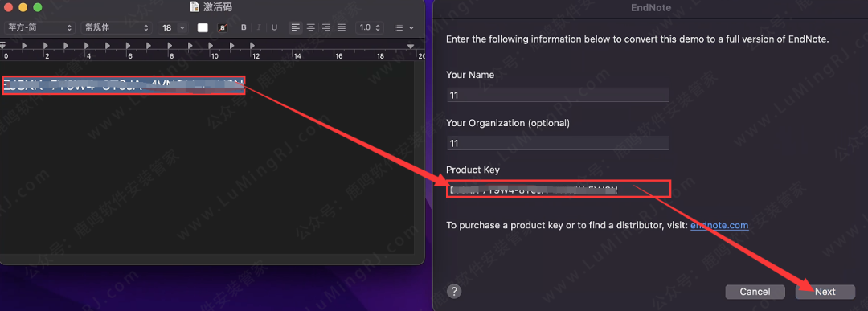
Task: Zoom the 激活码 TextEdit window with green button
Action: [37, 7]
